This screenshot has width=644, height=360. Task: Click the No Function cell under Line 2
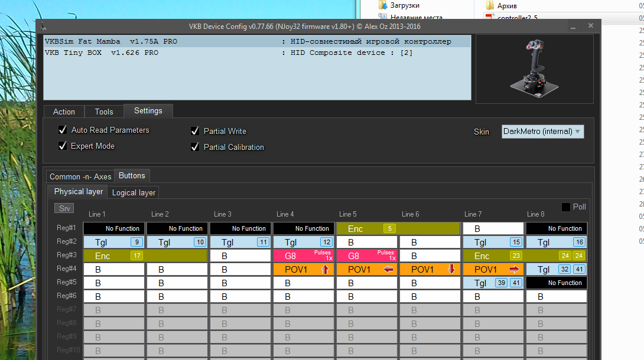pos(177,228)
